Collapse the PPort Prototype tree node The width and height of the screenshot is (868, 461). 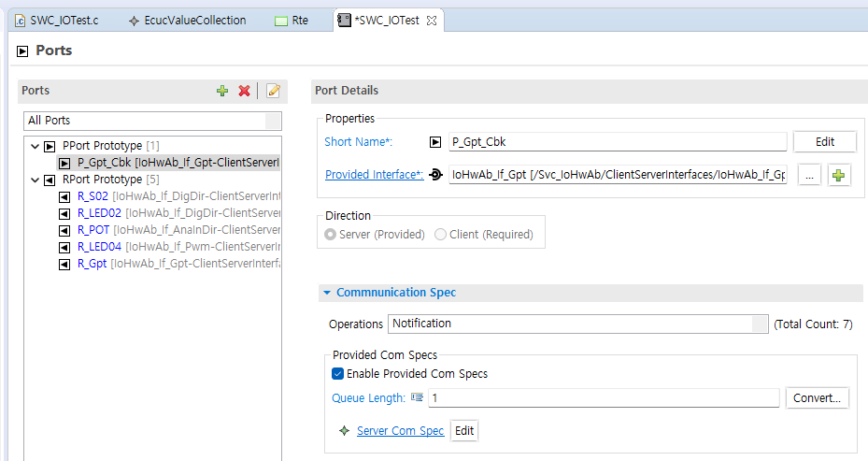36,147
